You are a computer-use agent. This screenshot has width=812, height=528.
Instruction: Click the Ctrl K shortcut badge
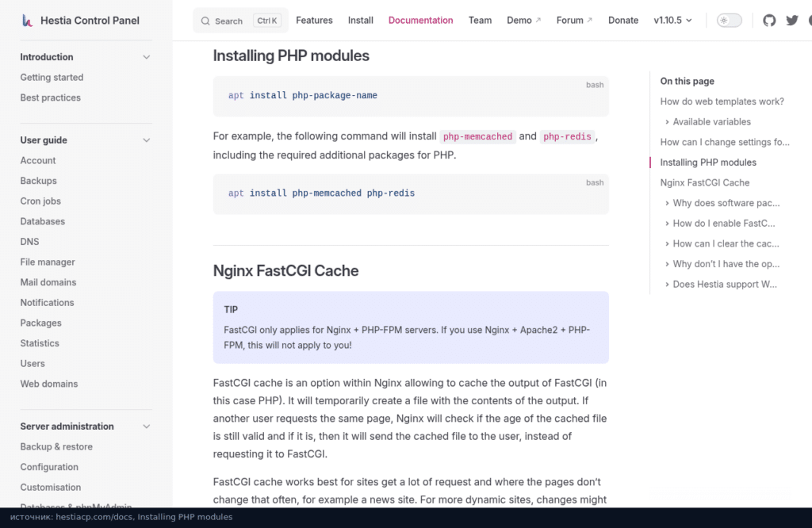coord(267,21)
